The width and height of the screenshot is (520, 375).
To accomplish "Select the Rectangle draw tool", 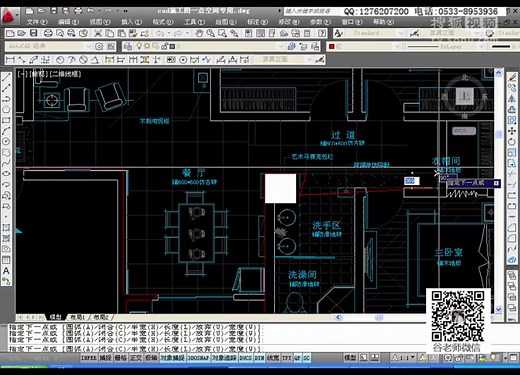I will pyautogui.click(x=6, y=120).
